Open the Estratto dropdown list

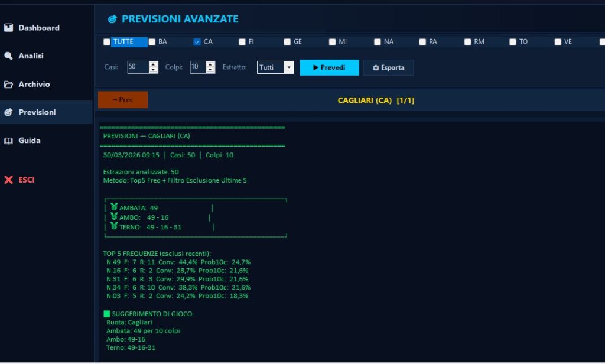[x=289, y=67]
